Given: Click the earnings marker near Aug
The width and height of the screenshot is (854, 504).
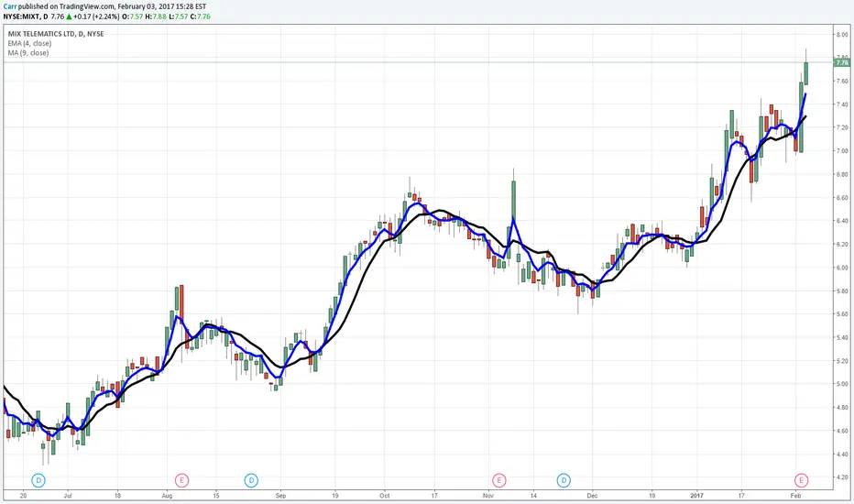Looking at the screenshot, I should pos(182,480).
